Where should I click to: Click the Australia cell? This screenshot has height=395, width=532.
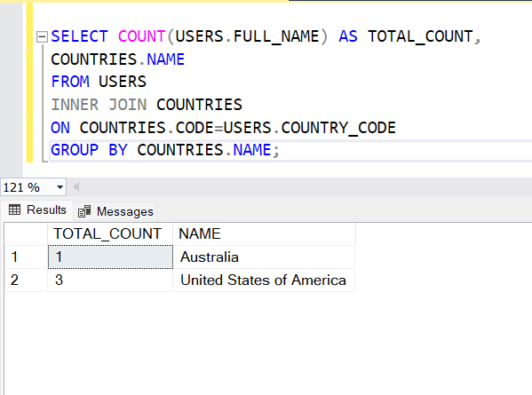click(x=264, y=257)
